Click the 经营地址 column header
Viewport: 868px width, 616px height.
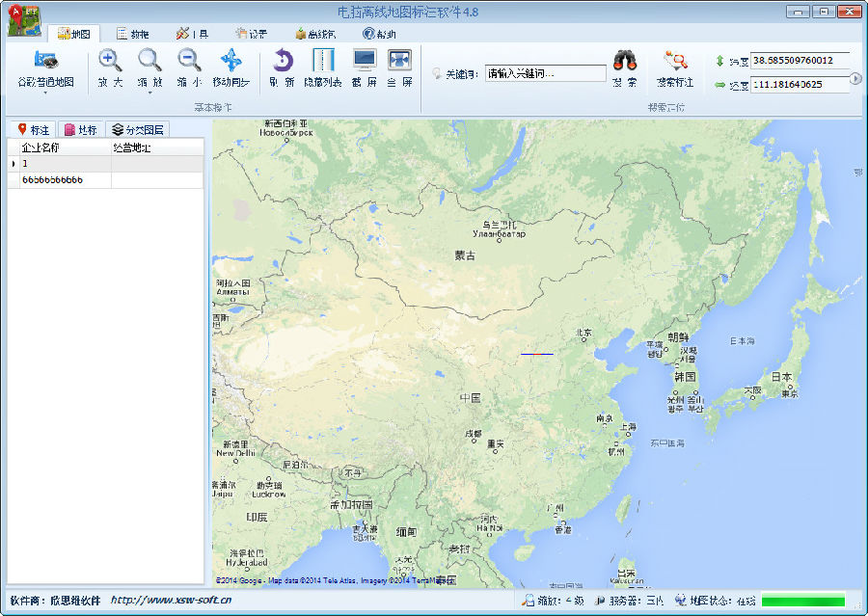(x=157, y=147)
